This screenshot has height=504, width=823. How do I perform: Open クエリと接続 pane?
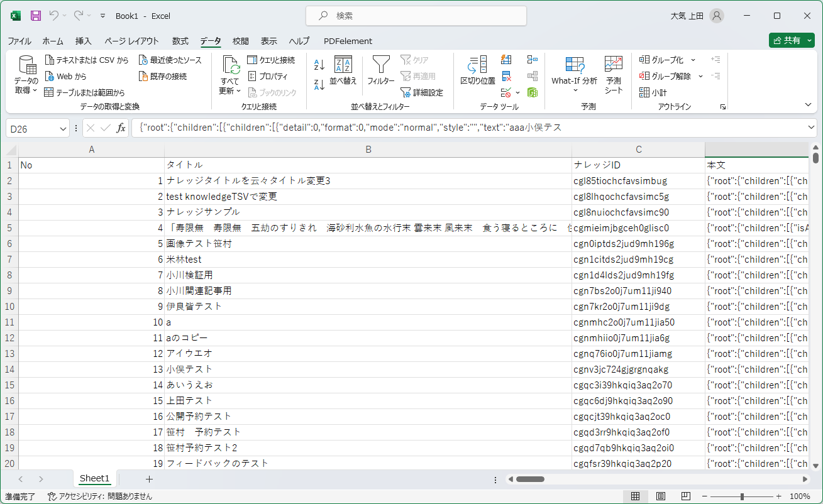pyautogui.click(x=271, y=60)
